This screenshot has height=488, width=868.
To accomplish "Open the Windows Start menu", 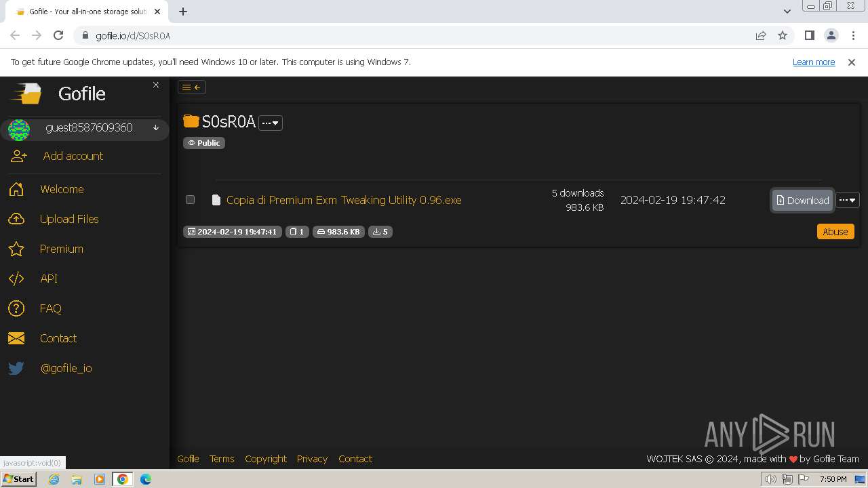I will 18,479.
